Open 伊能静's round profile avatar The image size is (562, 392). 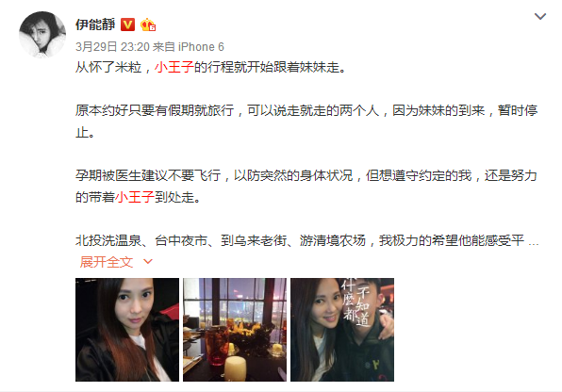[42, 35]
